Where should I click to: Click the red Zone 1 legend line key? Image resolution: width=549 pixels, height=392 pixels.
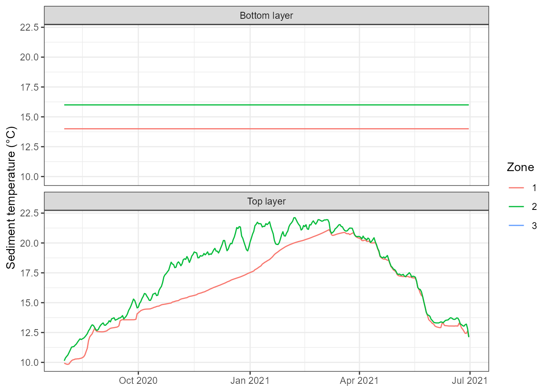click(x=516, y=187)
